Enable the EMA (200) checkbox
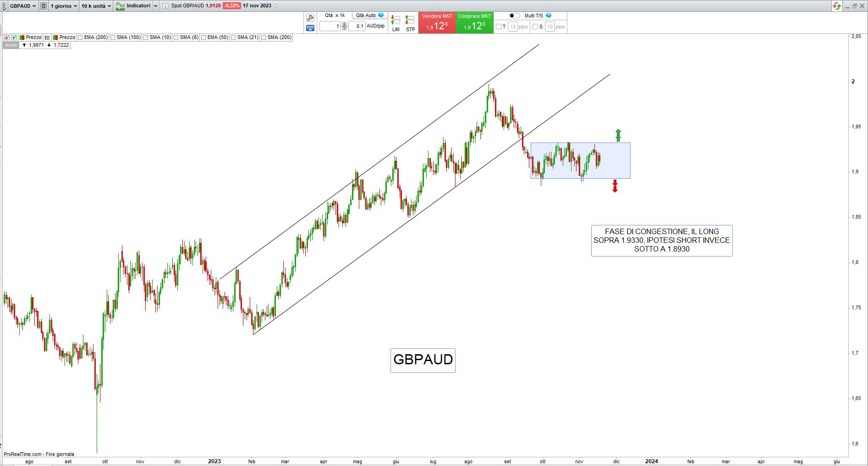The height and width of the screenshot is (466, 868). point(81,38)
